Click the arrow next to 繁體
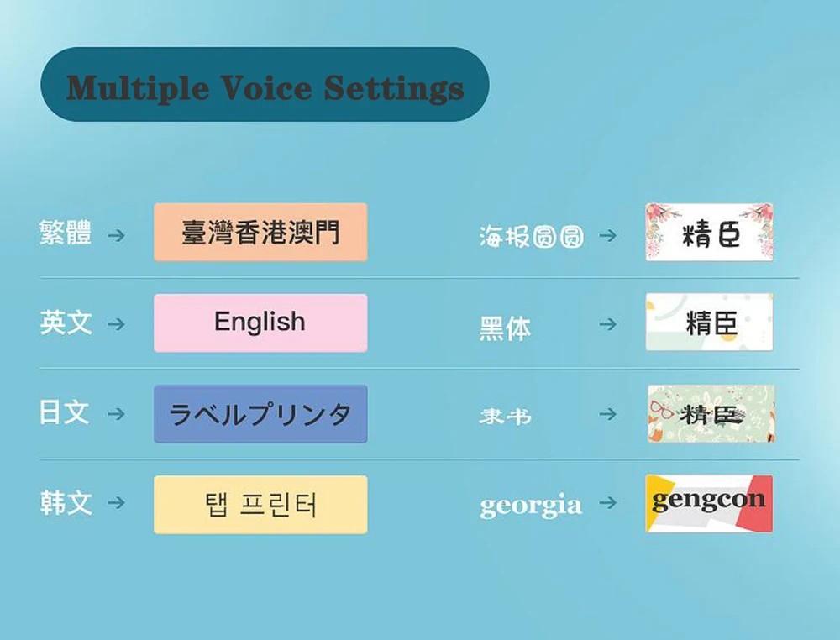The height and width of the screenshot is (640, 840). (x=116, y=235)
